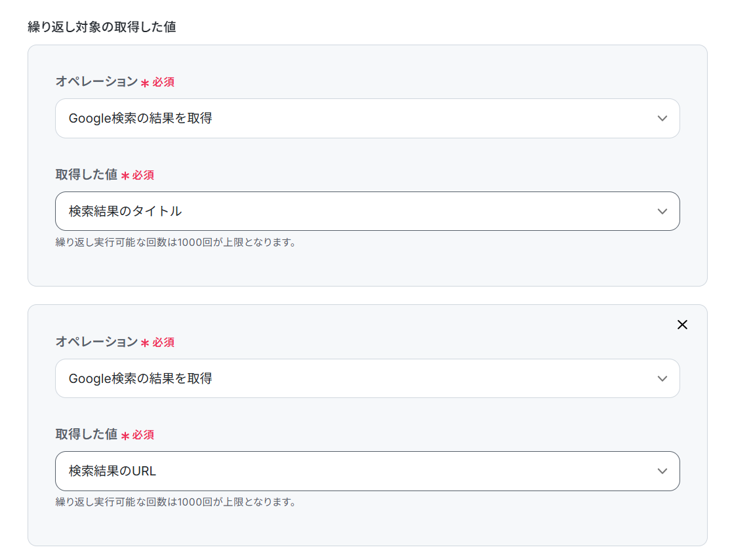Click 取得した値 label above 検索結果のURL
The height and width of the screenshot is (560, 730).
[x=87, y=434]
